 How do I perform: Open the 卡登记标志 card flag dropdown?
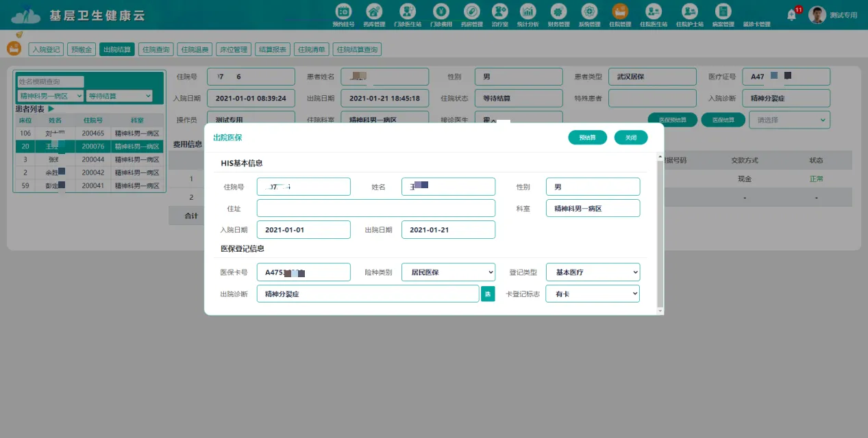[593, 293]
